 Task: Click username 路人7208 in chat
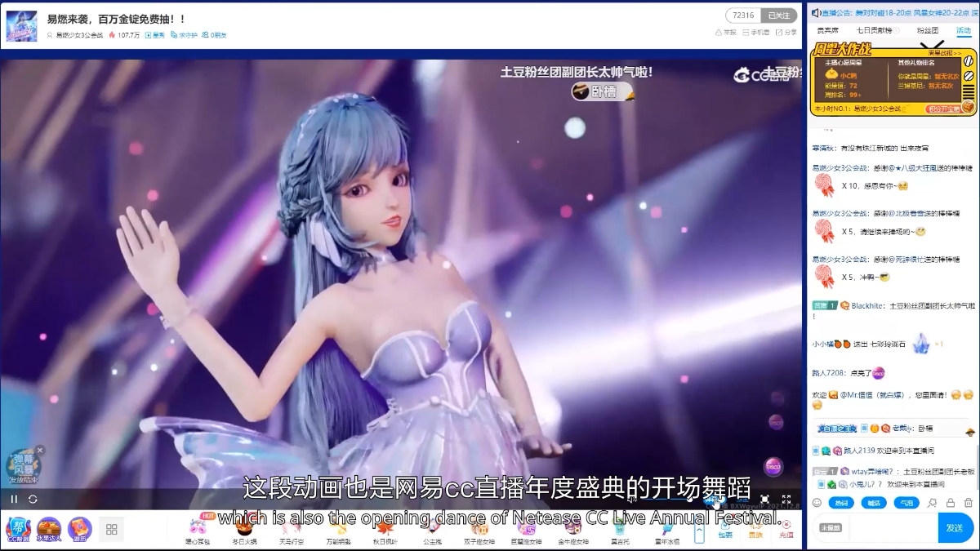pos(827,373)
